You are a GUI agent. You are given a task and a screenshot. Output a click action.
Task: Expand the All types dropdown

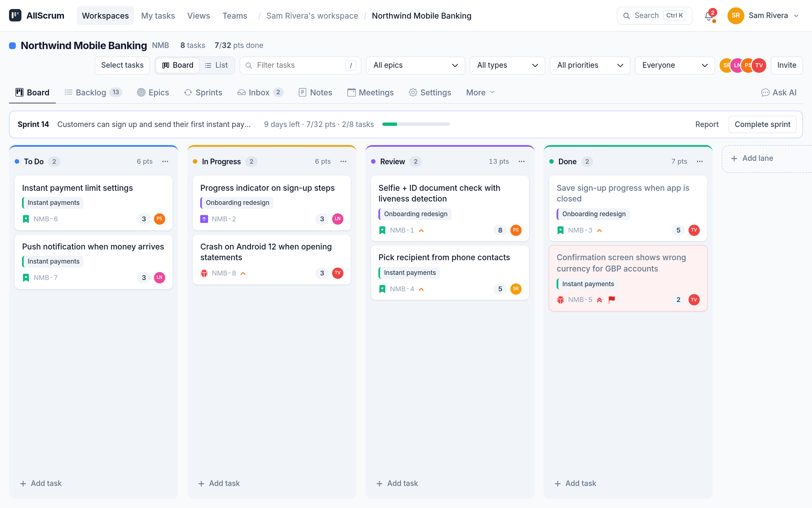click(507, 65)
